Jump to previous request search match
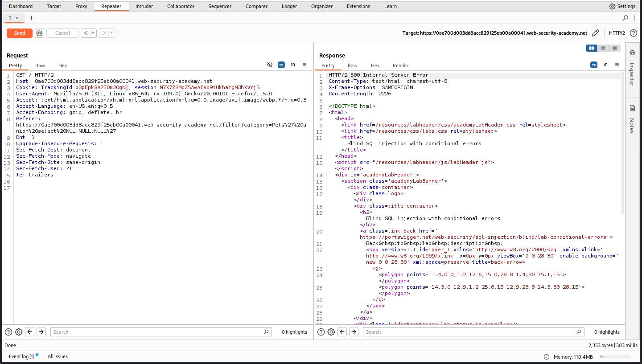Screen dimensions: 642x364 tap(30, 332)
